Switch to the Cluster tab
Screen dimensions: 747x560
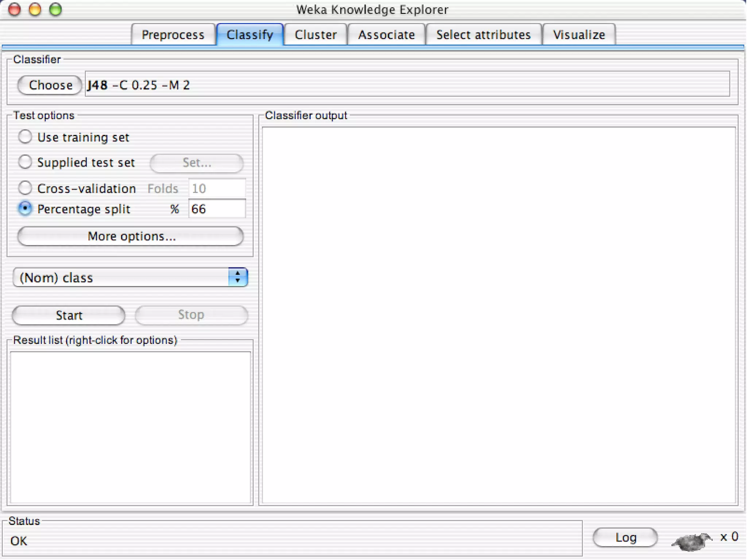click(x=315, y=35)
